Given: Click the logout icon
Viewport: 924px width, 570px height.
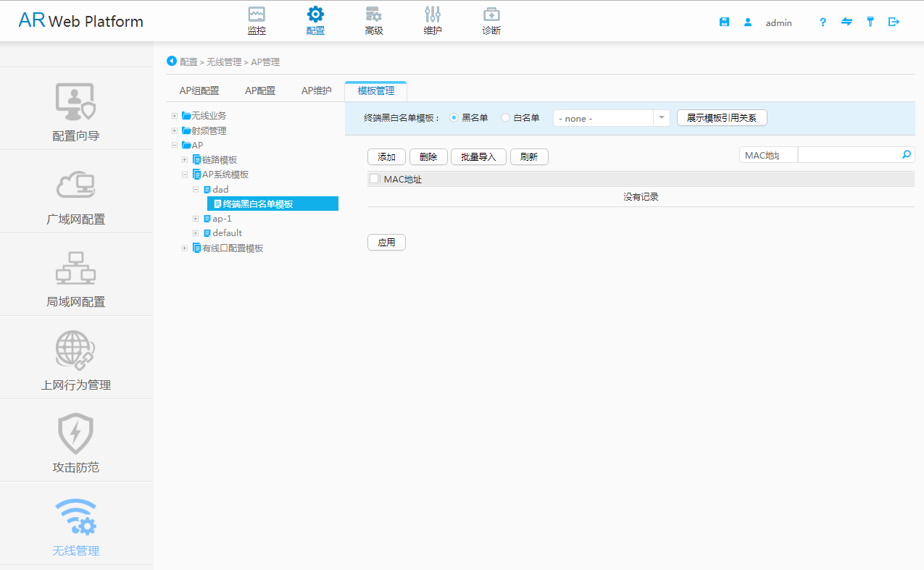Looking at the screenshot, I should click(894, 22).
